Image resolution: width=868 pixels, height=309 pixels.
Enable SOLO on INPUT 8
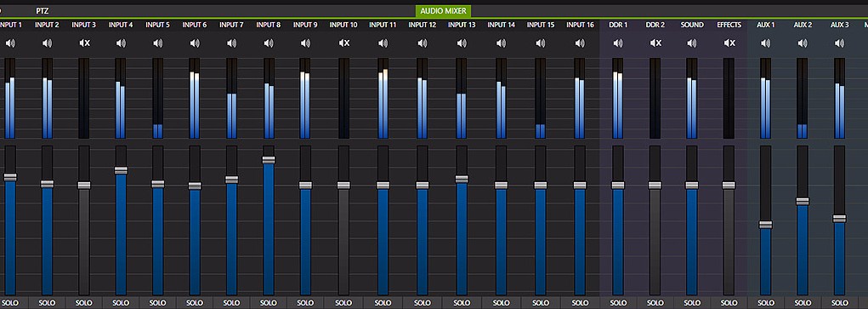[x=269, y=303]
